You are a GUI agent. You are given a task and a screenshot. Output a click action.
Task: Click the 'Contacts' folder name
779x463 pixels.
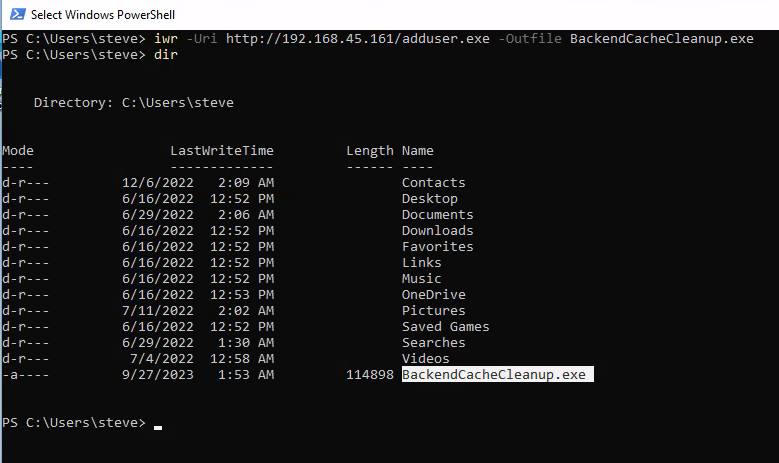click(x=434, y=183)
